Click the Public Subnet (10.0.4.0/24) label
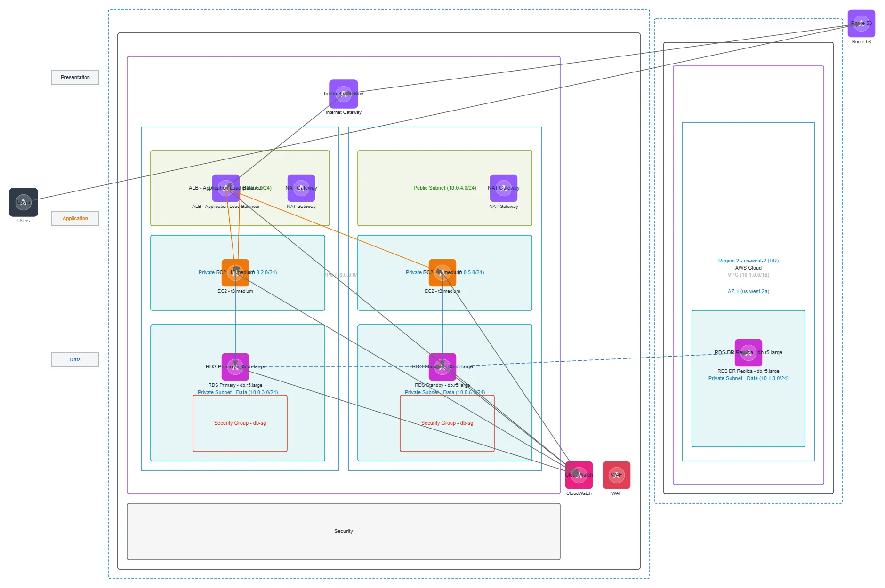 pos(445,188)
